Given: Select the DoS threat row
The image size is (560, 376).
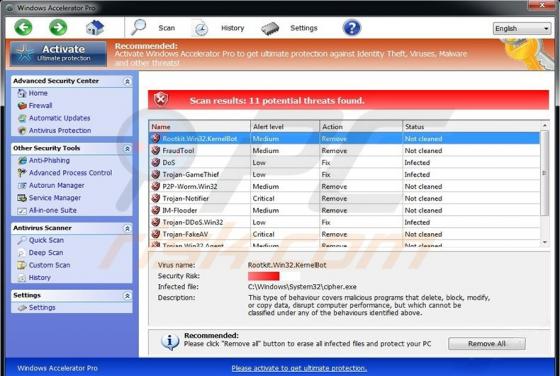Looking at the screenshot, I should click(344, 162).
